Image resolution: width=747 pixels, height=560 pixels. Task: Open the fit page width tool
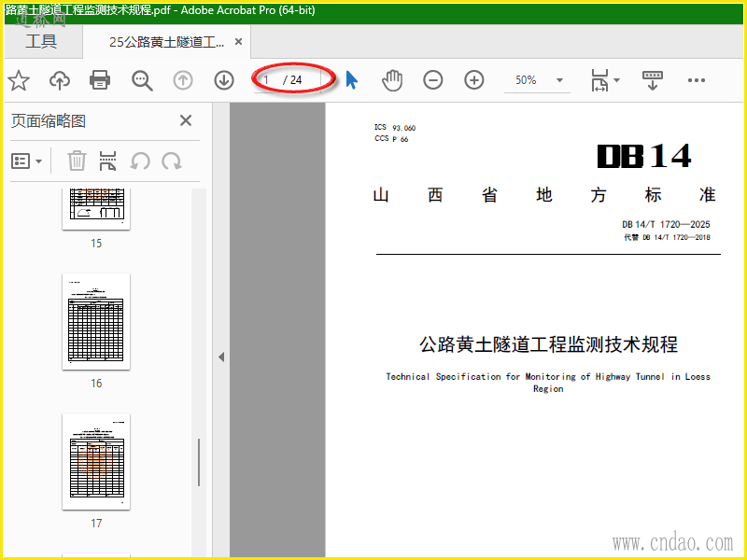599,80
